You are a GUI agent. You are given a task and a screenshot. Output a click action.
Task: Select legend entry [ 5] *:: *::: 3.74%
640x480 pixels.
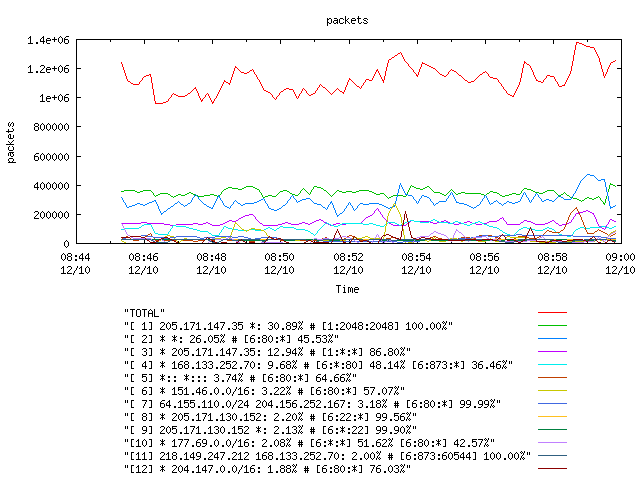tap(240, 378)
